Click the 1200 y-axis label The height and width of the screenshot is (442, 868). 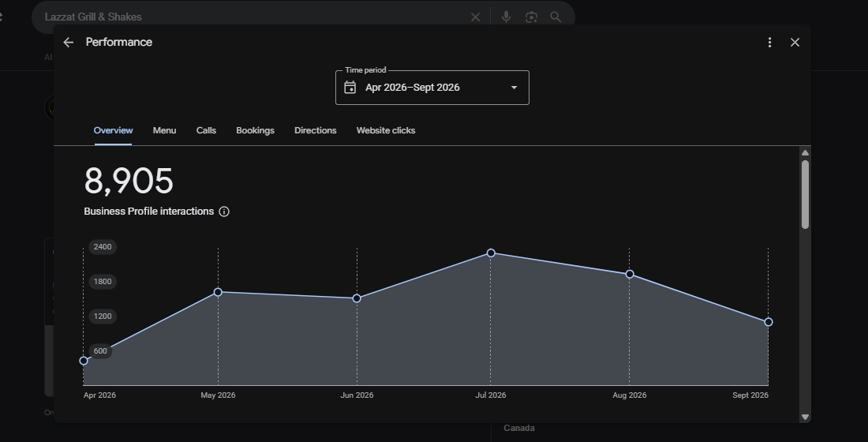pos(103,317)
